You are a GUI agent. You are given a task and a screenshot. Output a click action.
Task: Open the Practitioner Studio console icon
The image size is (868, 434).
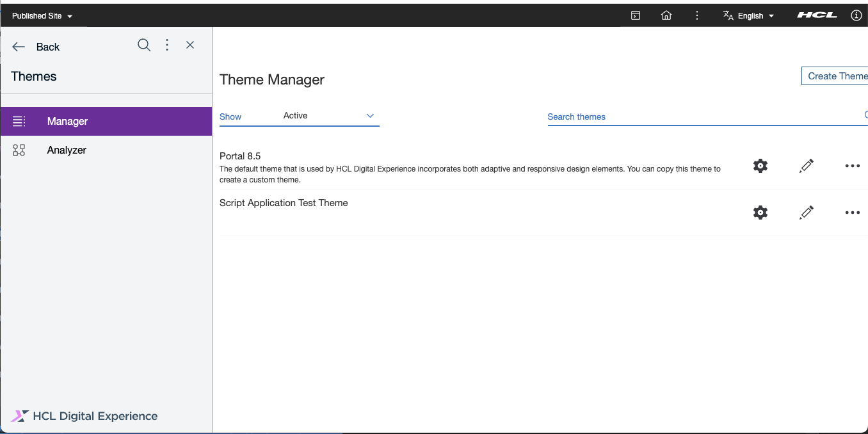pos(635,15)
